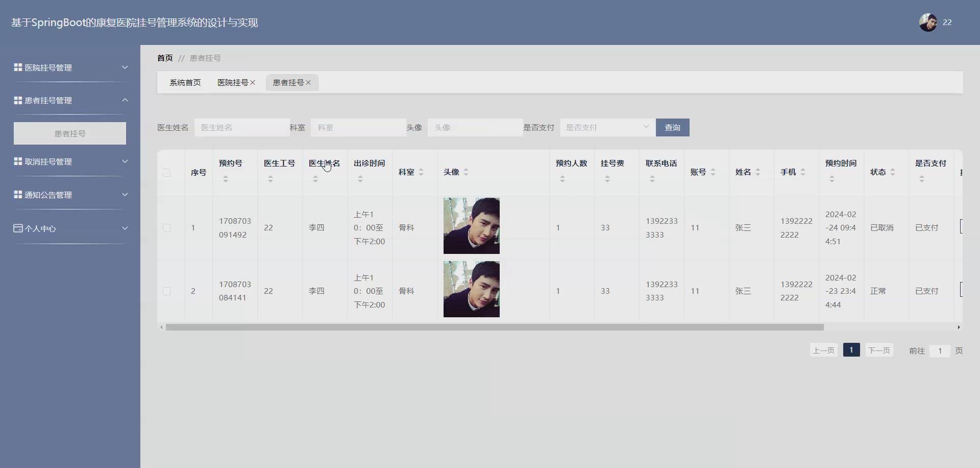
Task: Sort table by 是否支付 column
Action: (x=922, y=179)
